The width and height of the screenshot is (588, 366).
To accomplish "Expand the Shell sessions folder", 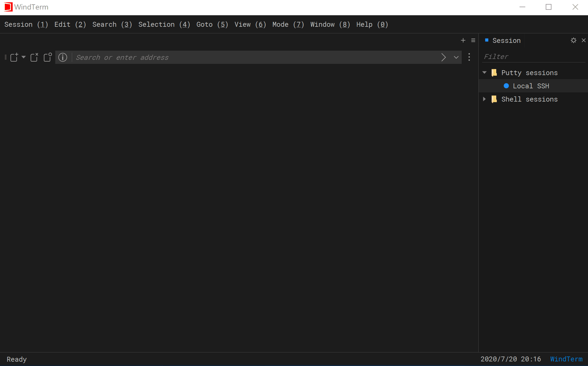I will 484,99.
